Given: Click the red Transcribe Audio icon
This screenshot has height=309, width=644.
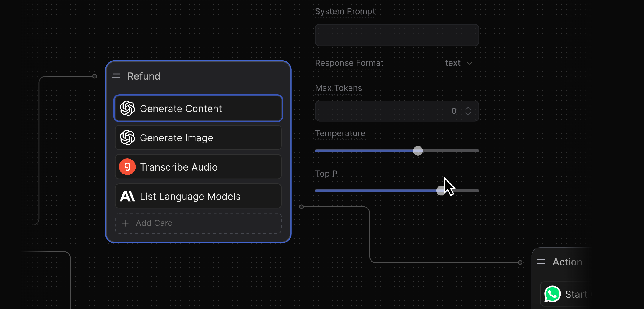Looking at the screenshot, I should [127, 167].
